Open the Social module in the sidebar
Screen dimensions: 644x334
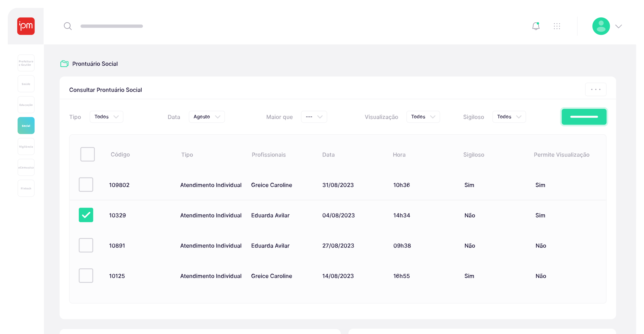(x=26, y=125)
